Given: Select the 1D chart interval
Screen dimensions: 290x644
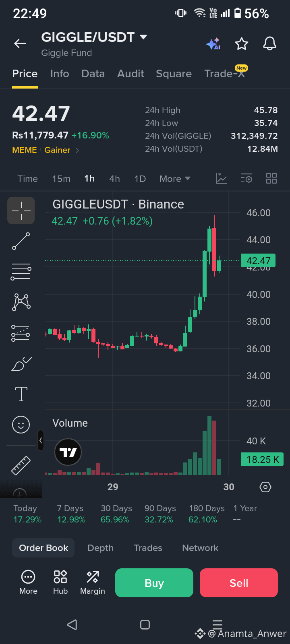Looking at the screenshot, I should click(140, 179).
